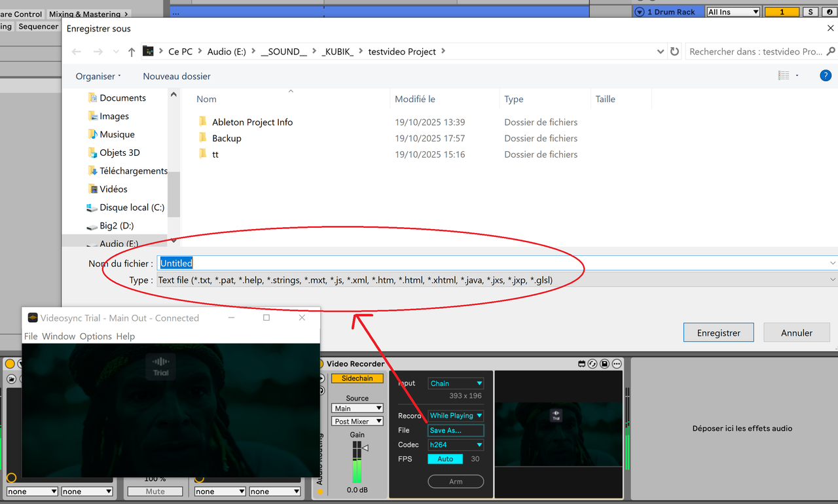Click the FPS value 30 field
838x504 pixels.
click(475, 459)
